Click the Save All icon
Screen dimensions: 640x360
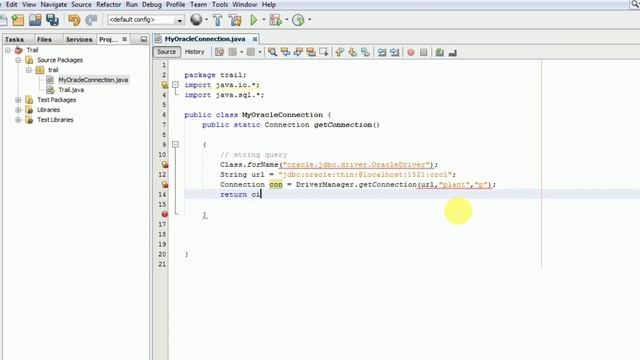click(x=52, y=20)
